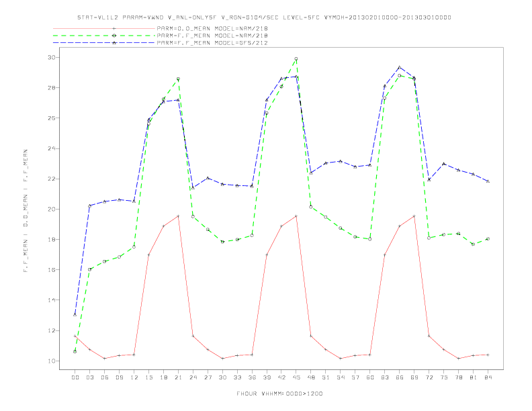The width and height of the screenshot is (532, 411).
Task: Click x-axis tick label 27
Action: pyautogui.click(x=208, y=377)
